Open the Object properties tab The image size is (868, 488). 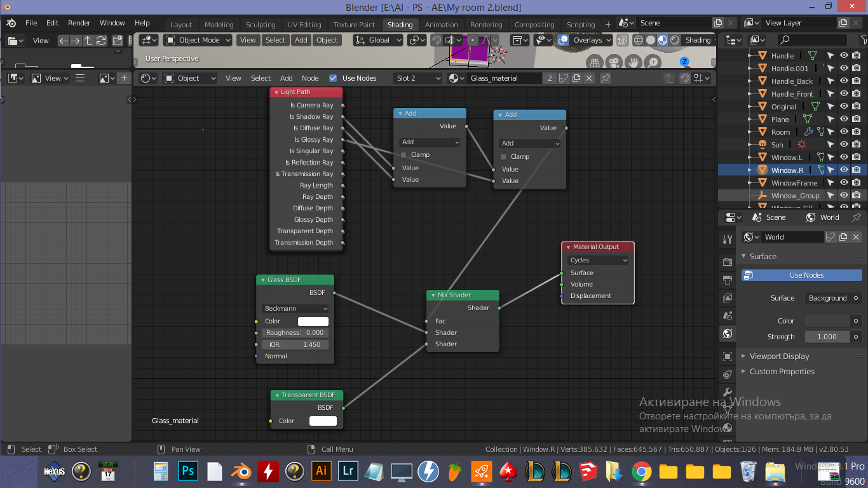point(728,356)
